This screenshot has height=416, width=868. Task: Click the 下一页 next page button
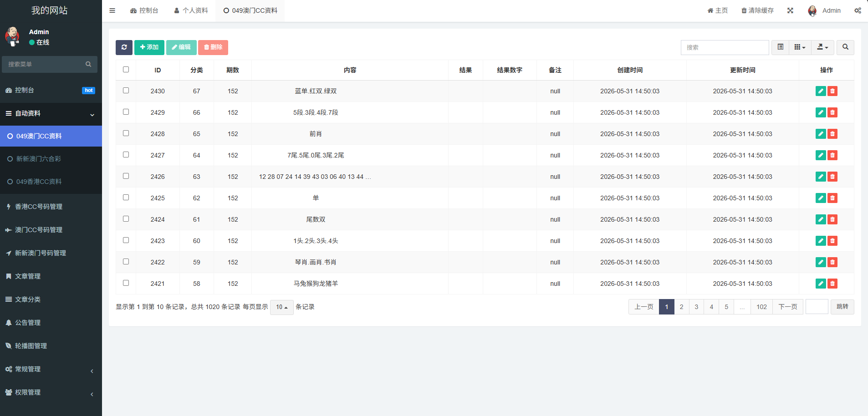[x=788, y=307]
